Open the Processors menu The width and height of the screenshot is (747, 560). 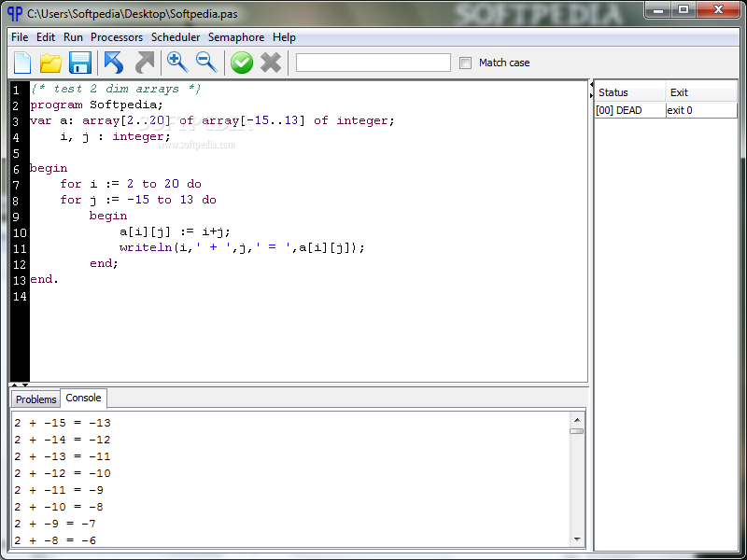click(x=116, y=37)
